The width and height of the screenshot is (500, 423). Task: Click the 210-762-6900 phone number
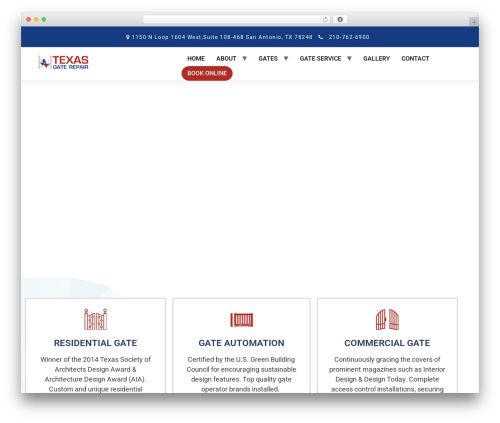click(x=349, y=37)
